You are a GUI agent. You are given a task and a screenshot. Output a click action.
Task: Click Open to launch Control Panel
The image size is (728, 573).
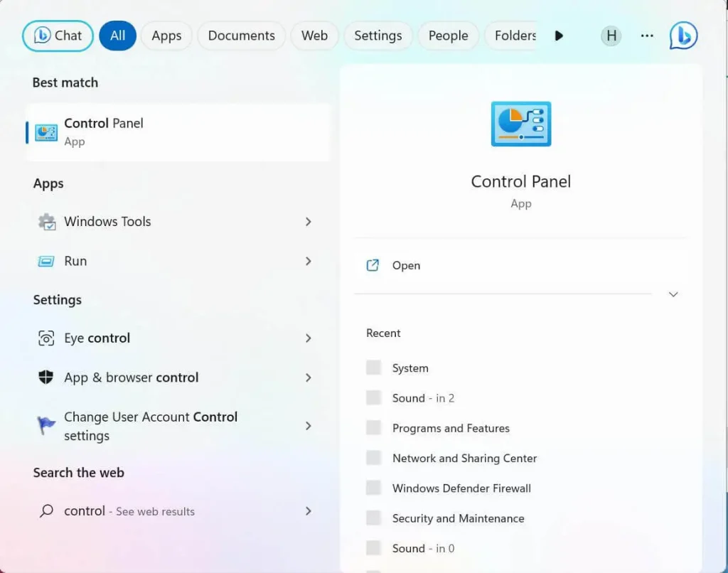click(520, 266)
